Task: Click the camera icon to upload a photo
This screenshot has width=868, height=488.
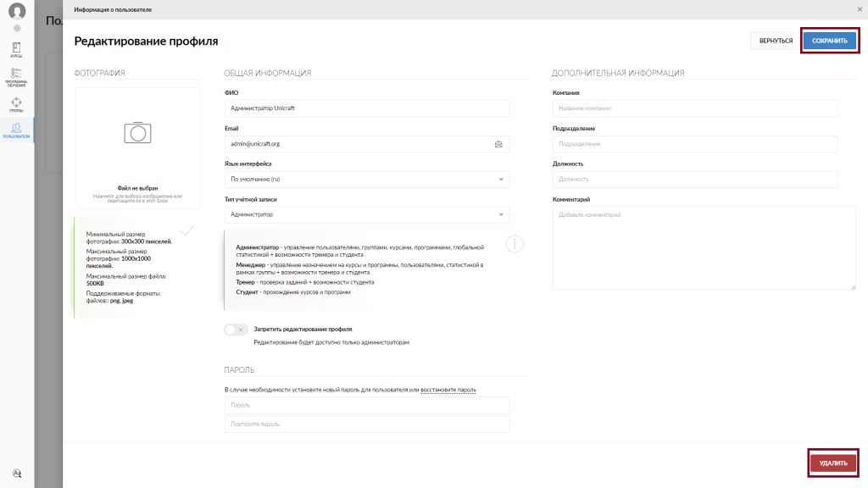Action: (137, 133)
